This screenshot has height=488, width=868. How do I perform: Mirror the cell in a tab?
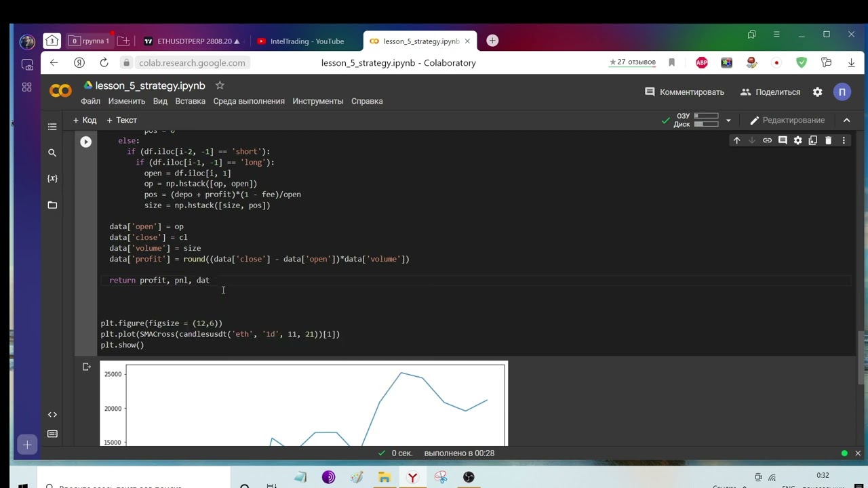point(813,140)
